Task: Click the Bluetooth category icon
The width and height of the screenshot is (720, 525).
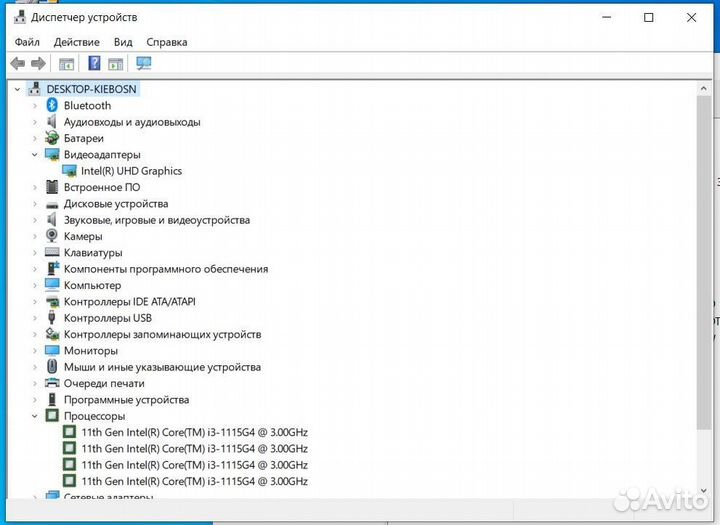Action: (x=52, y=105)
